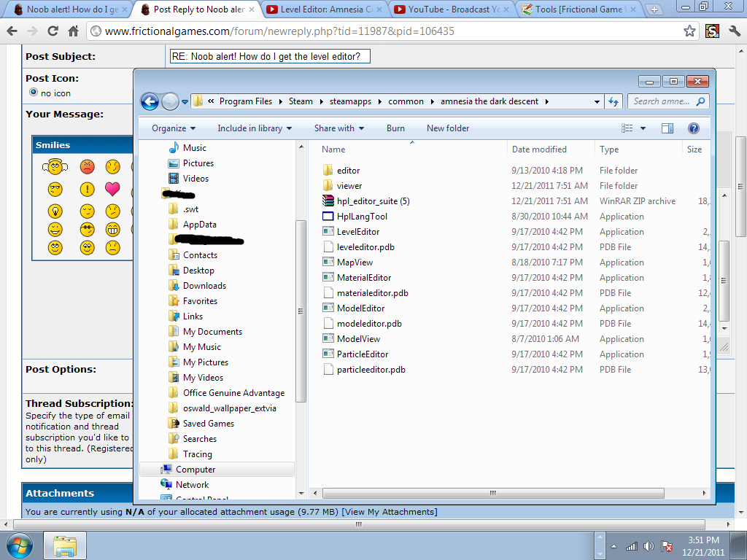This screenshot has width=747, height=560.
Task: Expand the Include in library dropdown
Action: tap(255, 128)
